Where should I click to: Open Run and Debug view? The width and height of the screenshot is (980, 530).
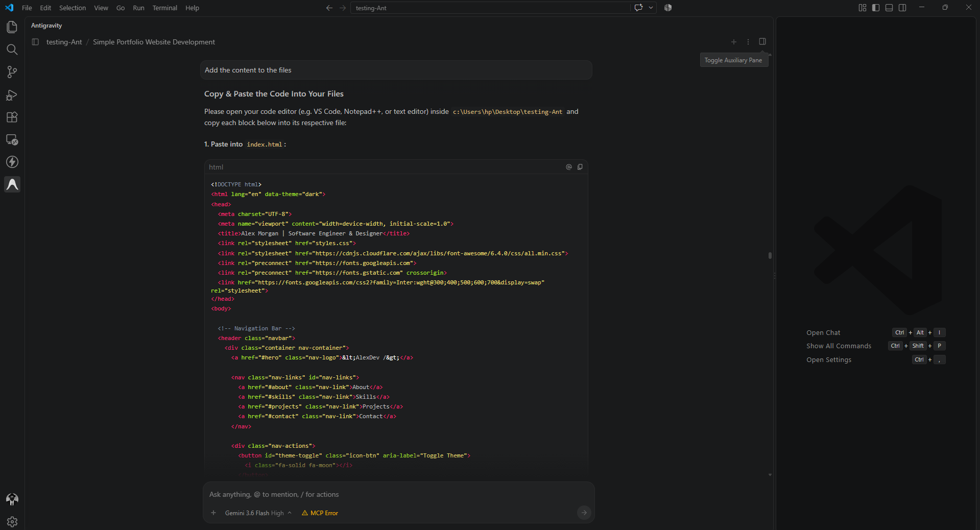coord(12,95)
